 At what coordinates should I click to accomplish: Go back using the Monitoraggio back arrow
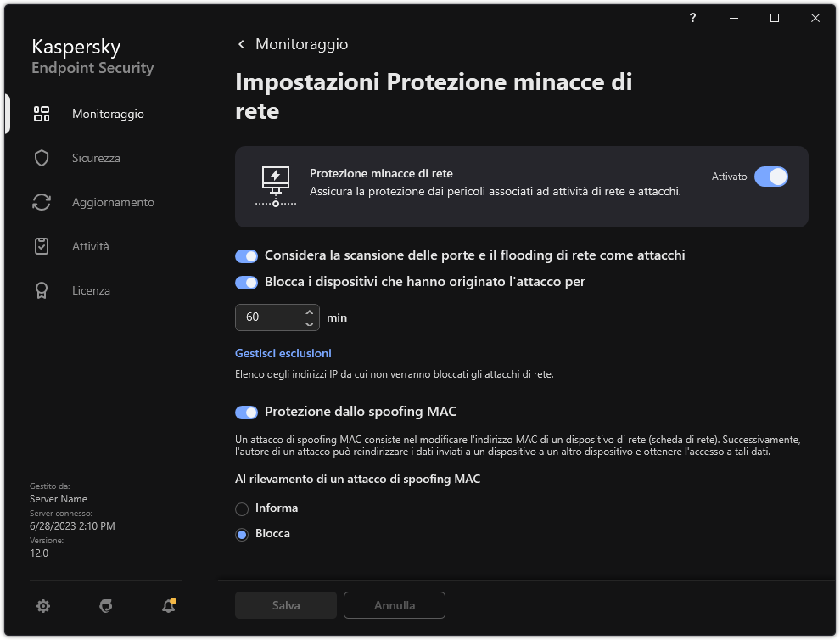click(241, 43)
